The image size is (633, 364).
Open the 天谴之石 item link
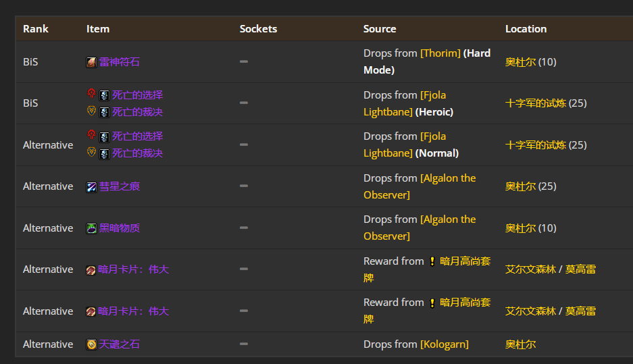click(x=120, y=344)
